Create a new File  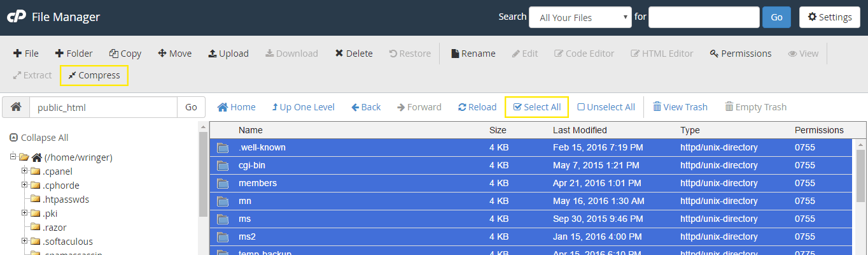[x=26, y=54]
